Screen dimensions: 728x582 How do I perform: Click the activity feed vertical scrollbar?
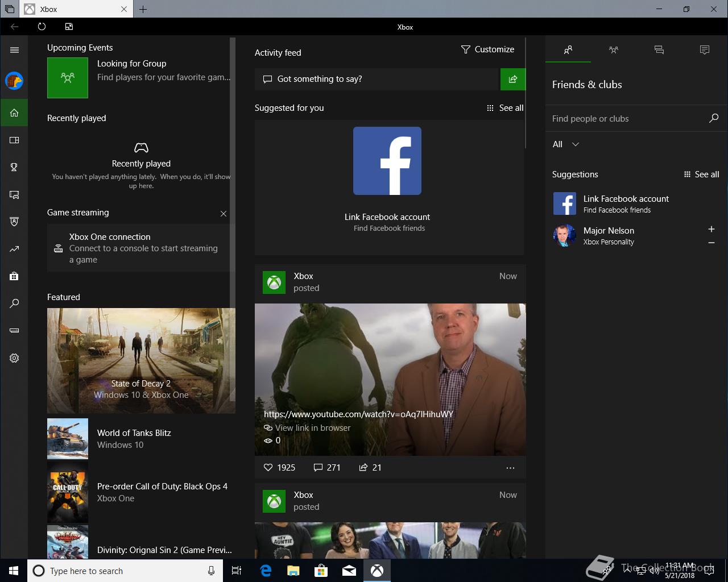pos(526,93)
